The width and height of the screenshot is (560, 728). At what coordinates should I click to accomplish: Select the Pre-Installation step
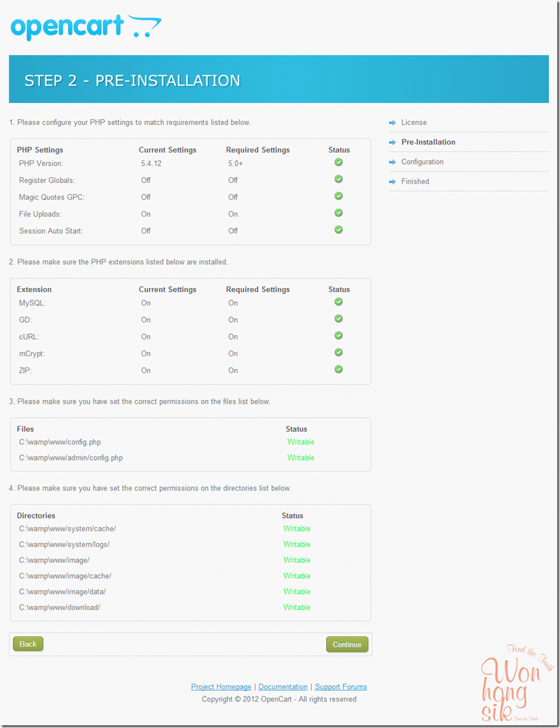[x=428, y=142]
